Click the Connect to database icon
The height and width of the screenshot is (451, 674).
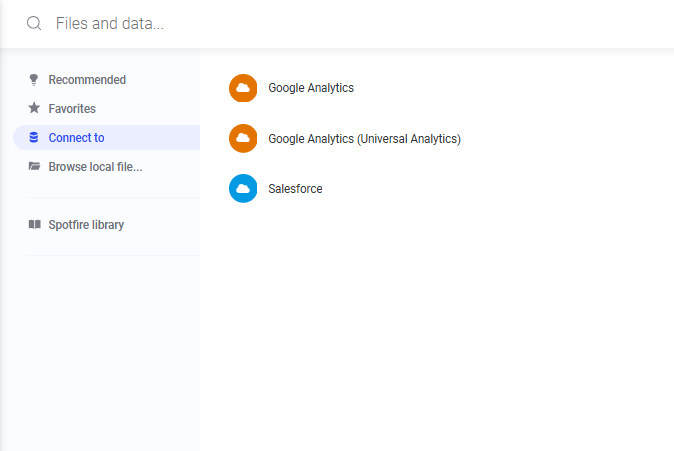pos(34,137)
